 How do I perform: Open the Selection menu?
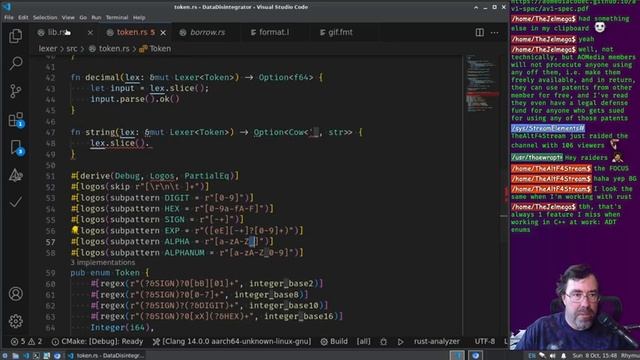pyautogui.click(x=45, y=18)
